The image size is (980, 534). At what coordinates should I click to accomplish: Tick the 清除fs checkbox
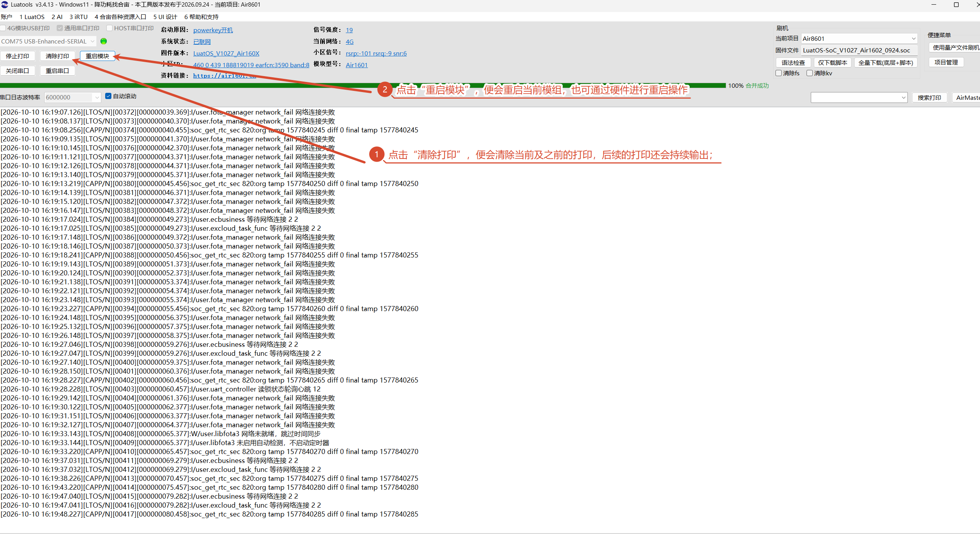point(779,73)
